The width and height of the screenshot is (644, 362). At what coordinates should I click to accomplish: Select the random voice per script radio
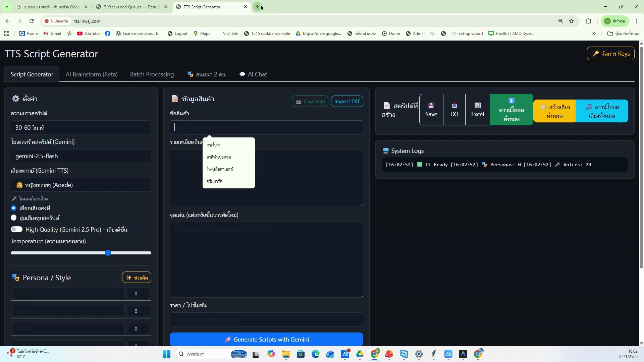click(14, 218)
